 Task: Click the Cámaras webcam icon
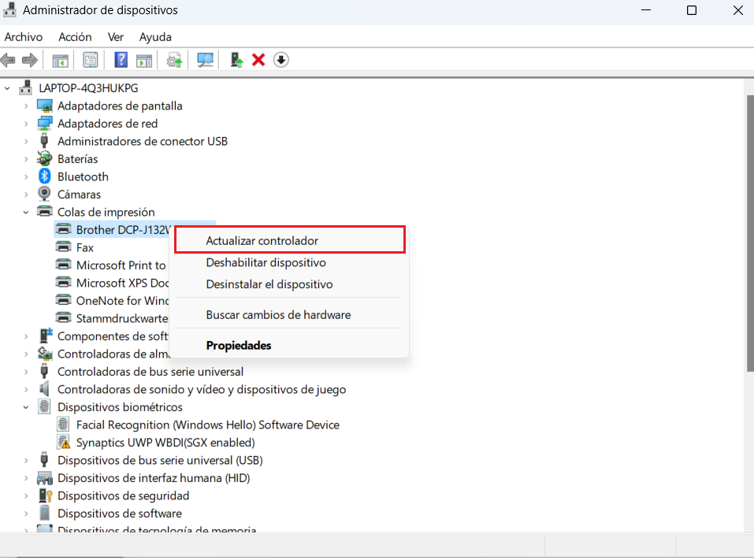[x=44, y=195]
